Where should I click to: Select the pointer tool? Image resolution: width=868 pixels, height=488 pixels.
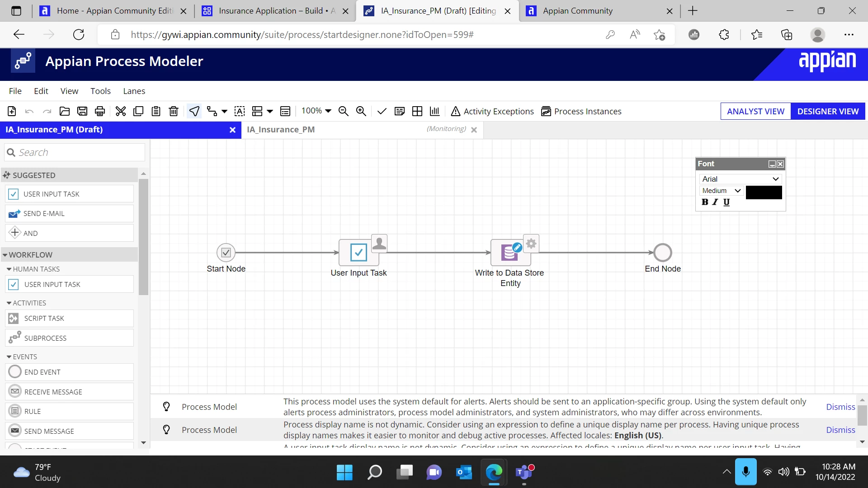(x=194, y=111)
